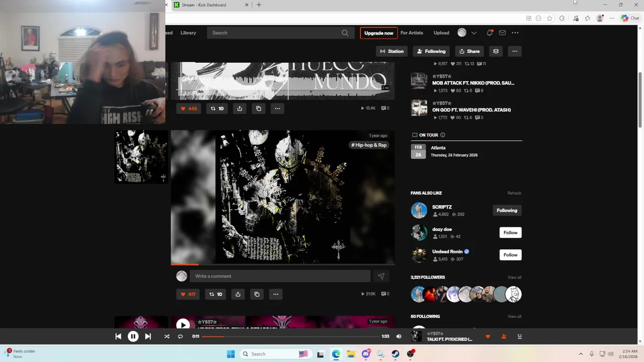Open the header settings and more menu

click(x=515, y=33)
